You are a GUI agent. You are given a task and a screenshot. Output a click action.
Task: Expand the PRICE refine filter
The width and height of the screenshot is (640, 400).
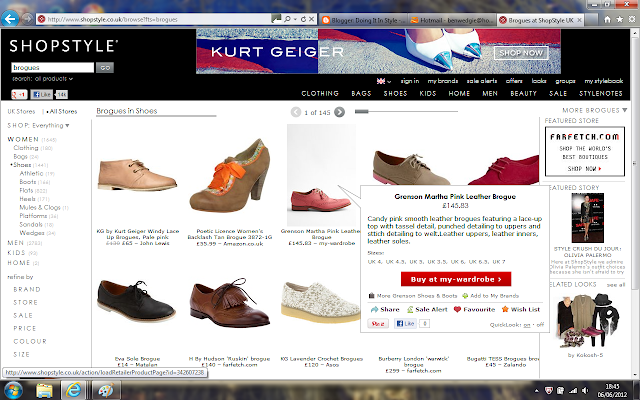(x=24, y=328)
